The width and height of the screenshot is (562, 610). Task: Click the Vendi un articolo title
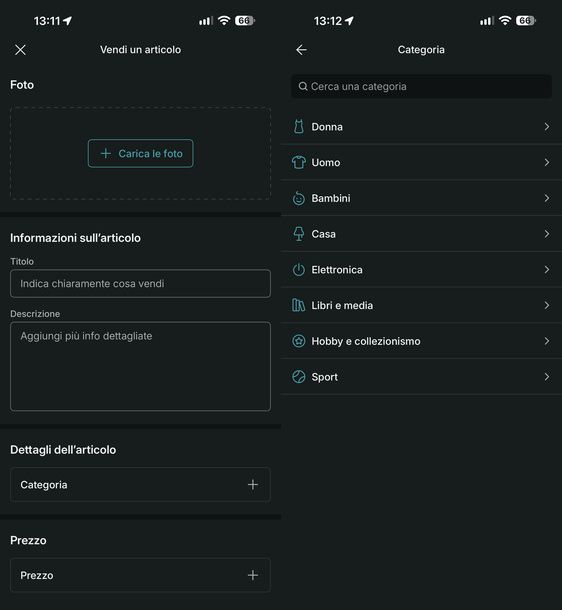tap(140, 50)
